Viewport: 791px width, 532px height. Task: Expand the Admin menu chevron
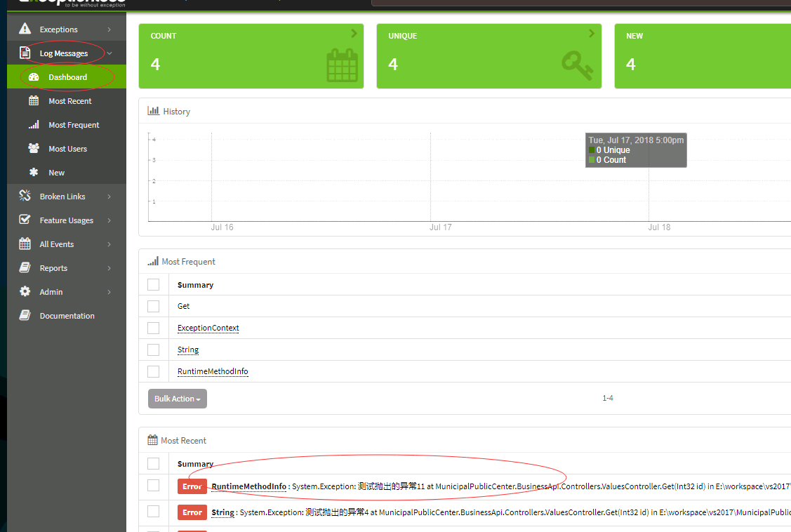pyautogui.click(x=109, y=291)
